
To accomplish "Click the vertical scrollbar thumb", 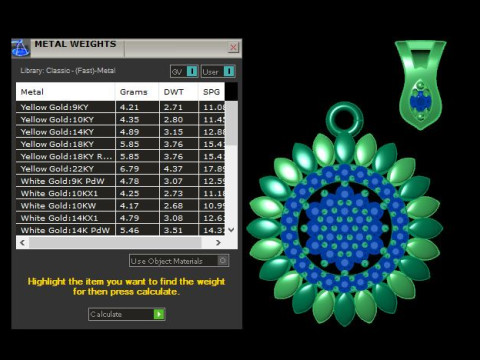I will coord(231,123).
